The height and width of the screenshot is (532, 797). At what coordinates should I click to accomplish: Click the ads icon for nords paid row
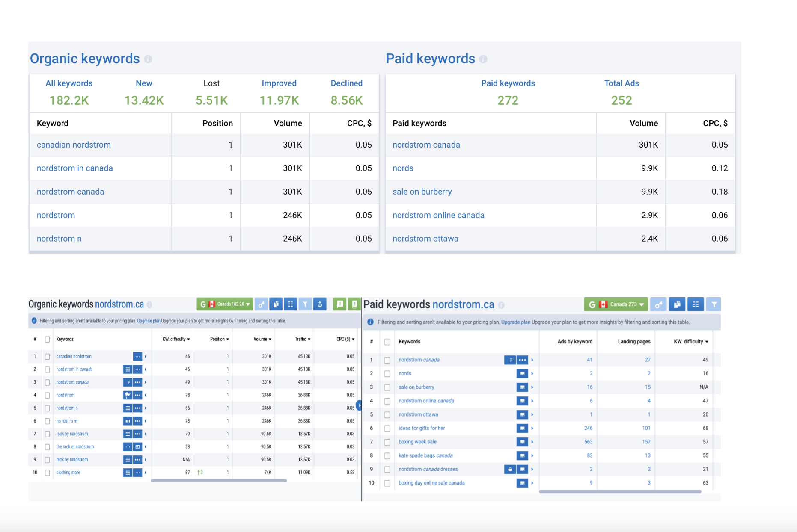point(522,373)
